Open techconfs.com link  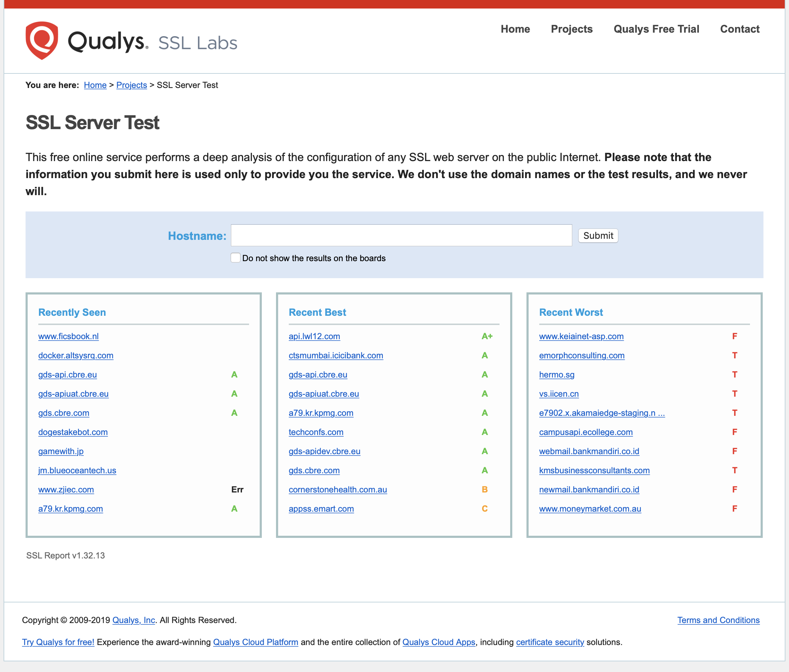point(316,432)
